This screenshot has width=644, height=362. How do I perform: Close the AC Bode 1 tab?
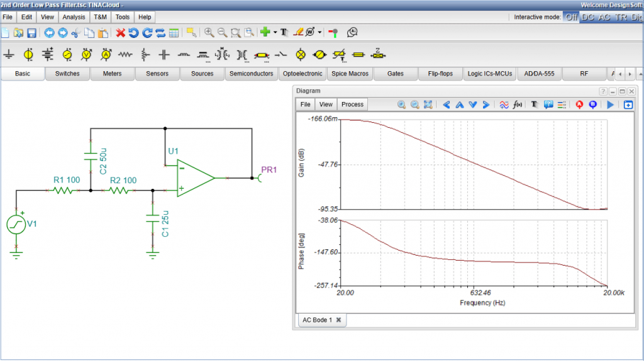coord(338,320)
